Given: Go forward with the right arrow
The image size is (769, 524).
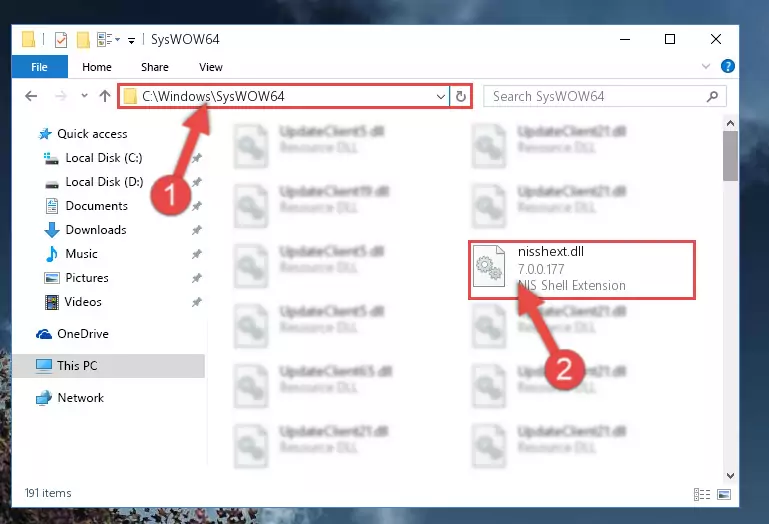Looking at the screenshot, I should (61, 96).
